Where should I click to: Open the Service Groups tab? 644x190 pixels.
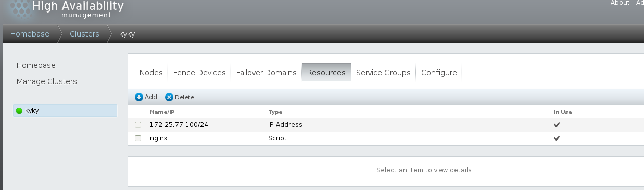tap(383, 73)
